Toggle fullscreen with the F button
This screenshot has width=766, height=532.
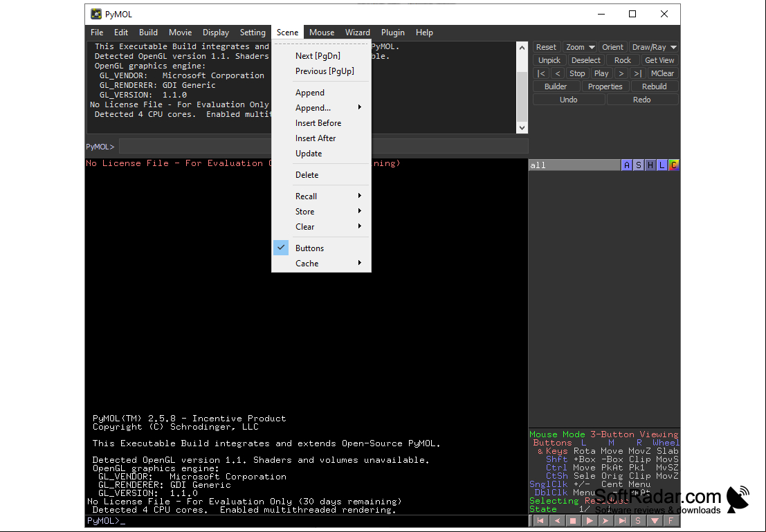click(671, 521)
